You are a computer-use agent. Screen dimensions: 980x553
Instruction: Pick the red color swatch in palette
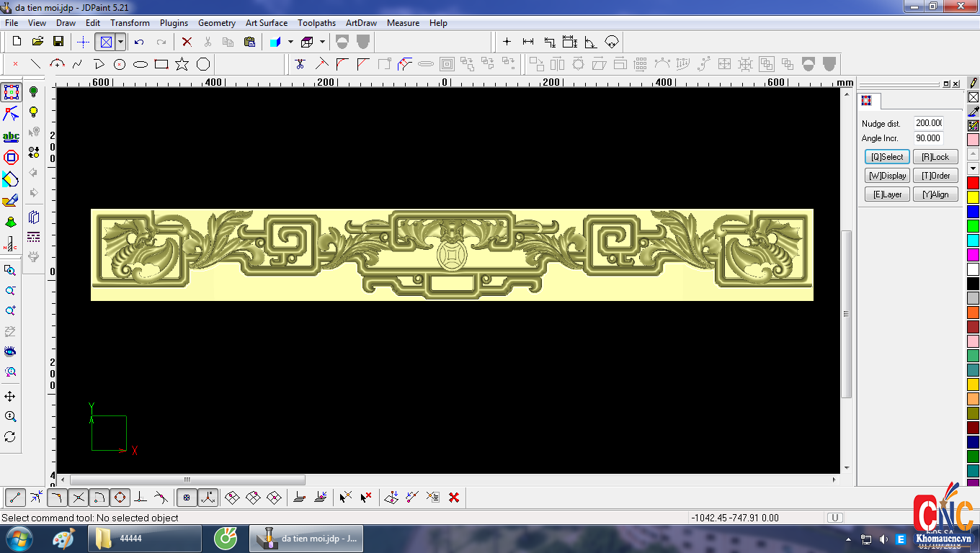[973, 183]
